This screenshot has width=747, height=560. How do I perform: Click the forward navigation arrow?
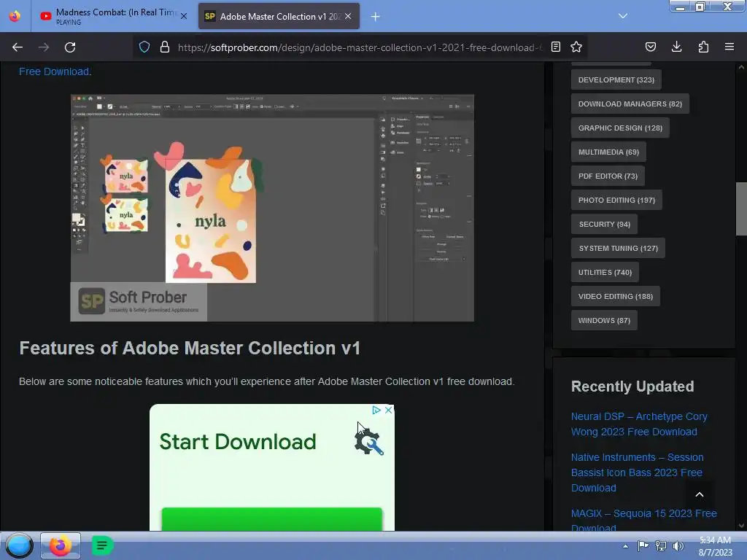click(44, 47)
